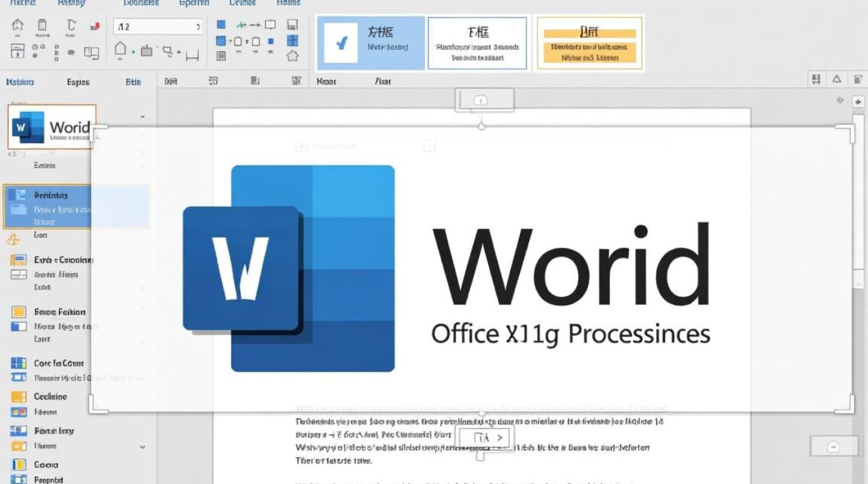Select the orange highlighted style card
This screenshot has width=868, height=484.
pyautogui.click(x=590, y=43)
